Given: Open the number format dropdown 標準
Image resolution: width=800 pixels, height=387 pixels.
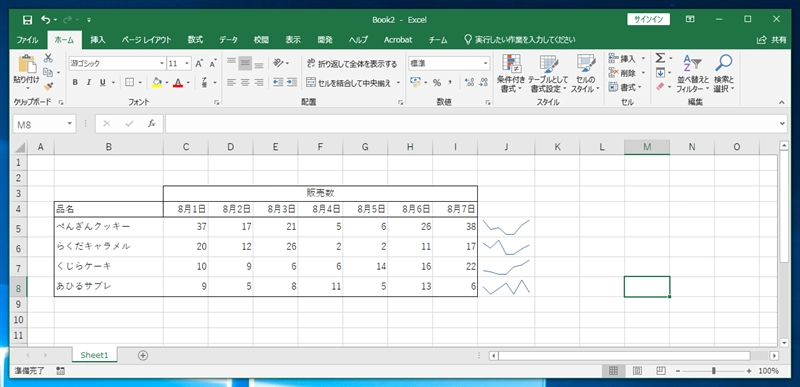Looking at the screenshot, I should coord(485,64).
